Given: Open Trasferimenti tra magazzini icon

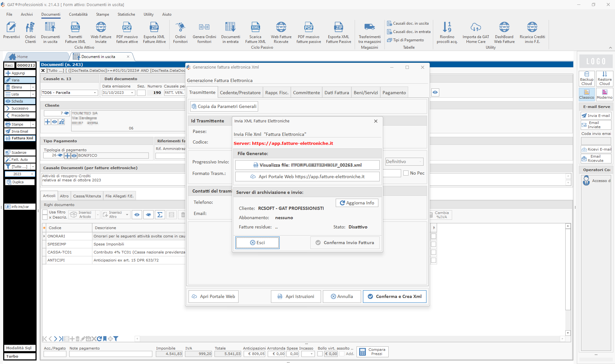Looking at the screenshot, I should [x=370, y=33].
